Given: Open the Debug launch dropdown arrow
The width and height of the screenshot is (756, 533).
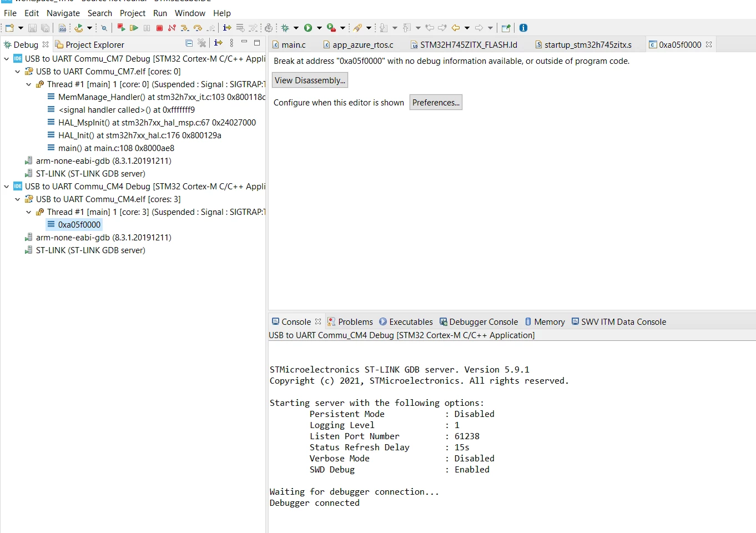Looking at the screenshot, I should (296, 28).
